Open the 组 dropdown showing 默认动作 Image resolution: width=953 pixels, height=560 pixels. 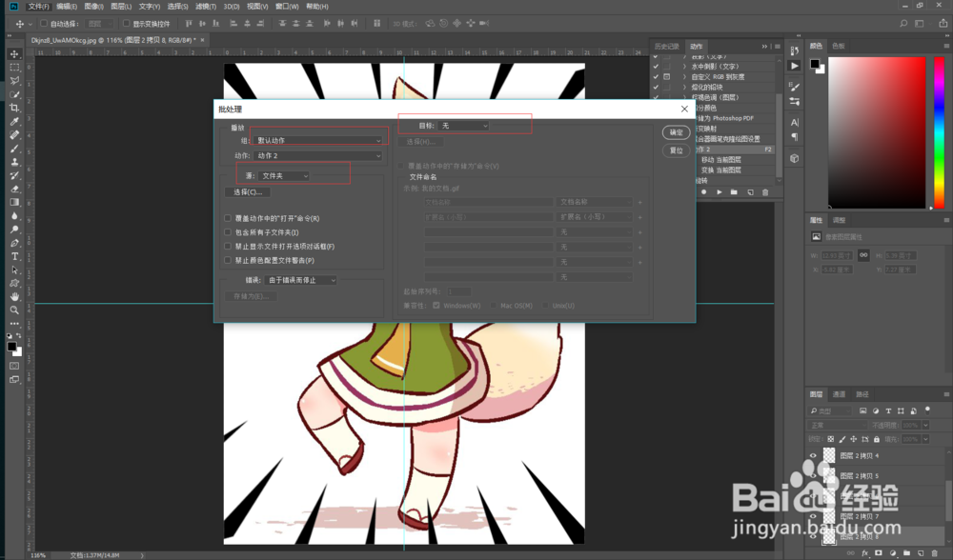coord(319,140)
